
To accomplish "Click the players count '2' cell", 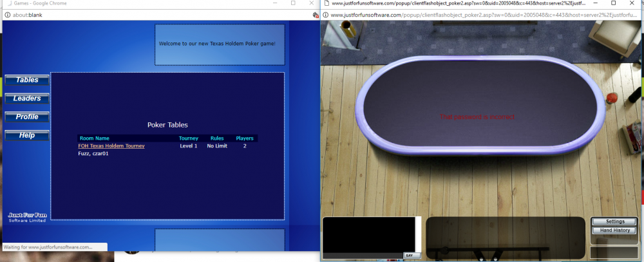I will 245,145.
